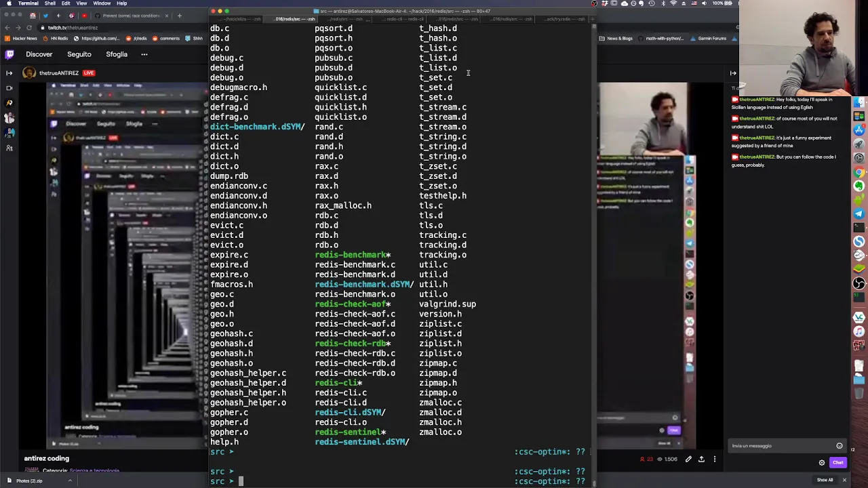Open /r/redis bookmark
The image size is (868, 488).
coord(136,39)
